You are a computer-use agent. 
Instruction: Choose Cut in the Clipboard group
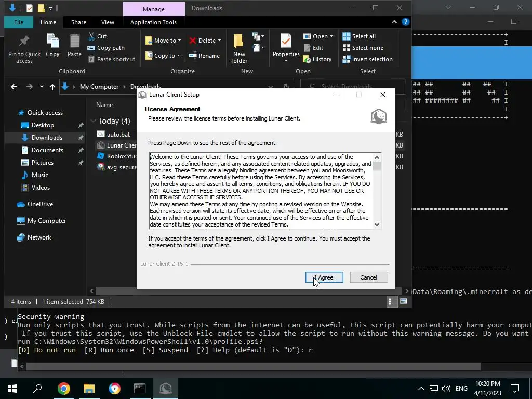[x=97, y=36]
